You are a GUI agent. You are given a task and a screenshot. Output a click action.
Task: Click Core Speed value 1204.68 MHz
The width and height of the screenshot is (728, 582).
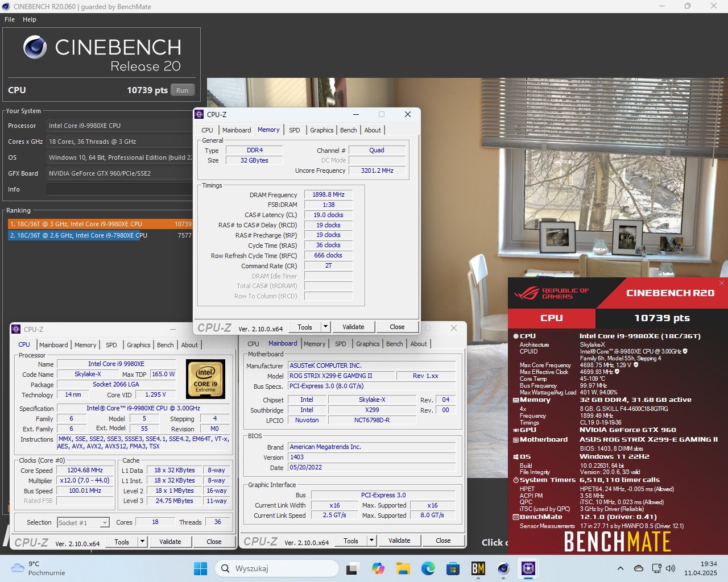[x=85, y=471]
